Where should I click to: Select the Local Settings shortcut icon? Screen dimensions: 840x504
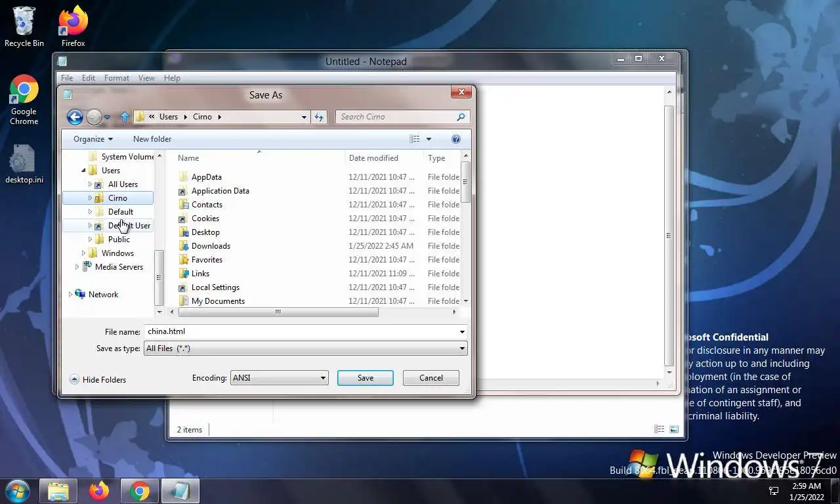183,287
